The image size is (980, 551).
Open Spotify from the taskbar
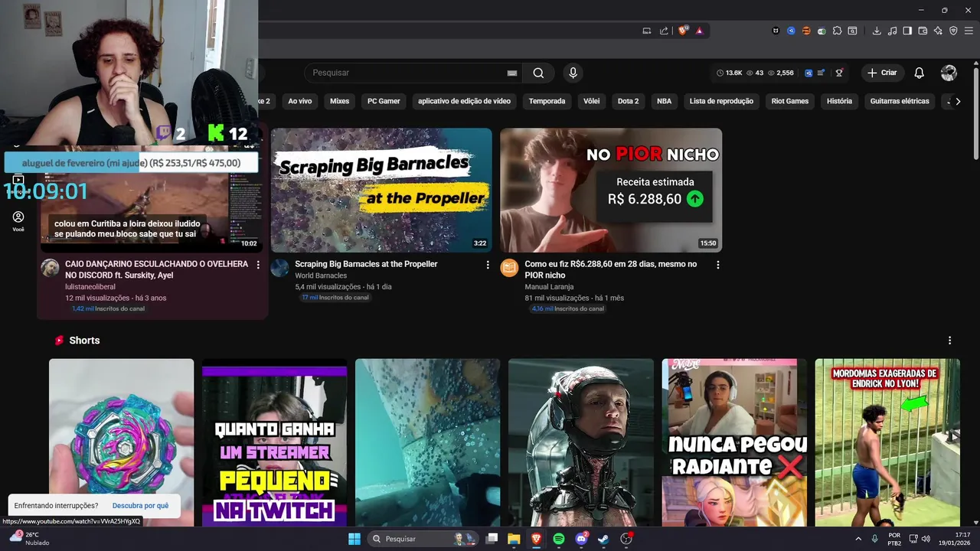[558, 539]
